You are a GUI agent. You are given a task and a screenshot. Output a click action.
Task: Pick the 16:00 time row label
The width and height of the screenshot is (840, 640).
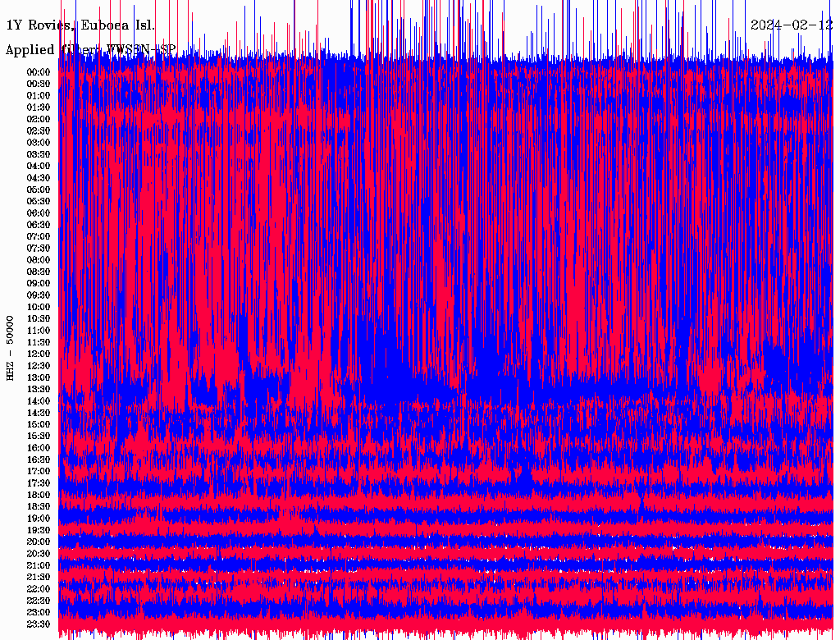tap(39, 448)
